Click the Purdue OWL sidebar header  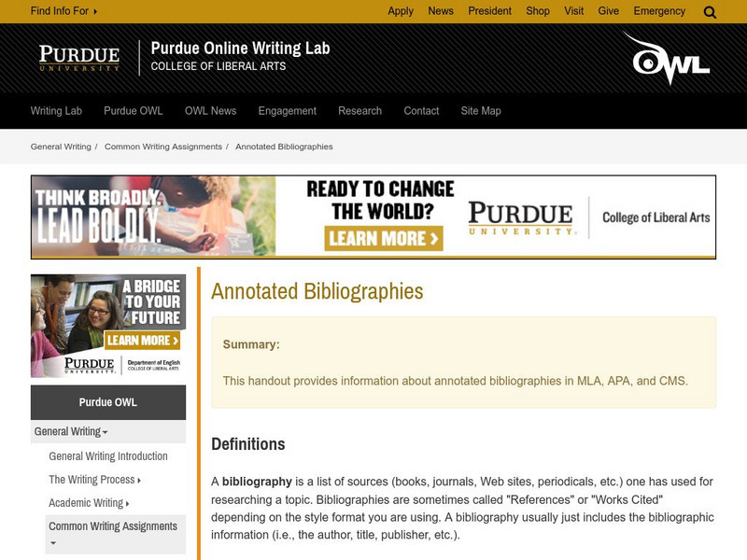[108, 402]
